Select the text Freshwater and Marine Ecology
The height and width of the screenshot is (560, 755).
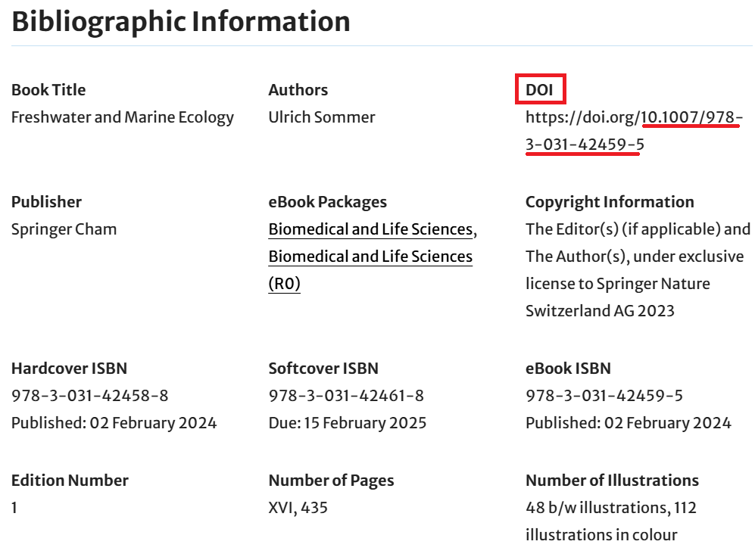pos(123,117)
